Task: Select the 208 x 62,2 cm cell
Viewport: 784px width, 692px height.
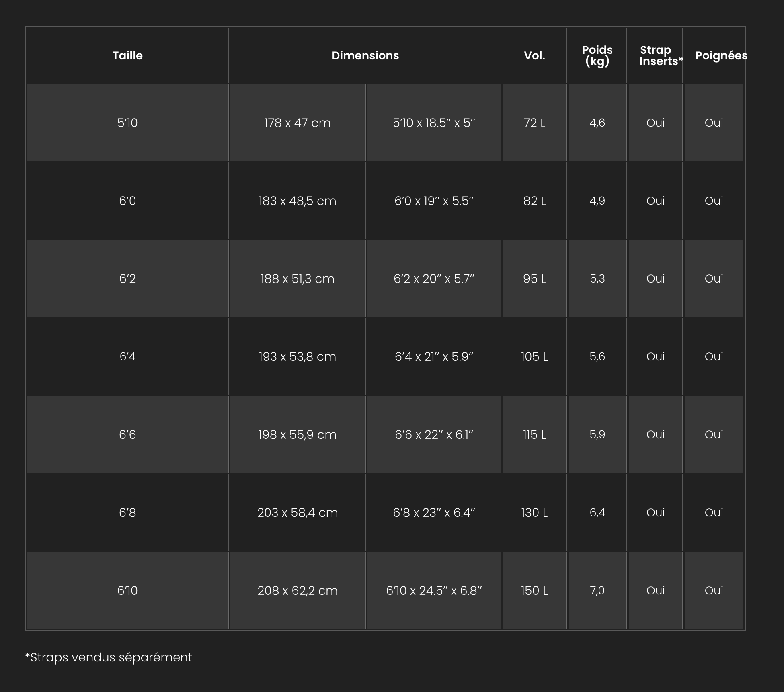Action: point(298,590)
